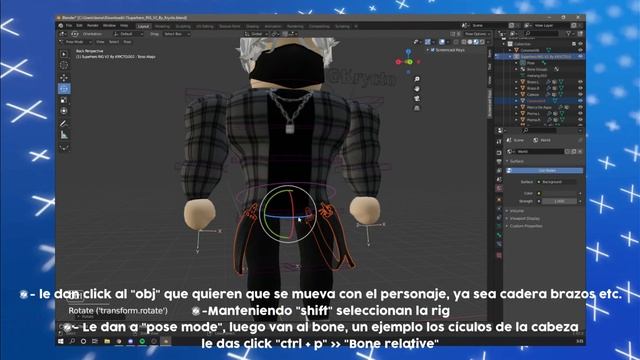The image size is (640, 360).
Task: Enable wireframe viewport shading
Action: (464, 42)
